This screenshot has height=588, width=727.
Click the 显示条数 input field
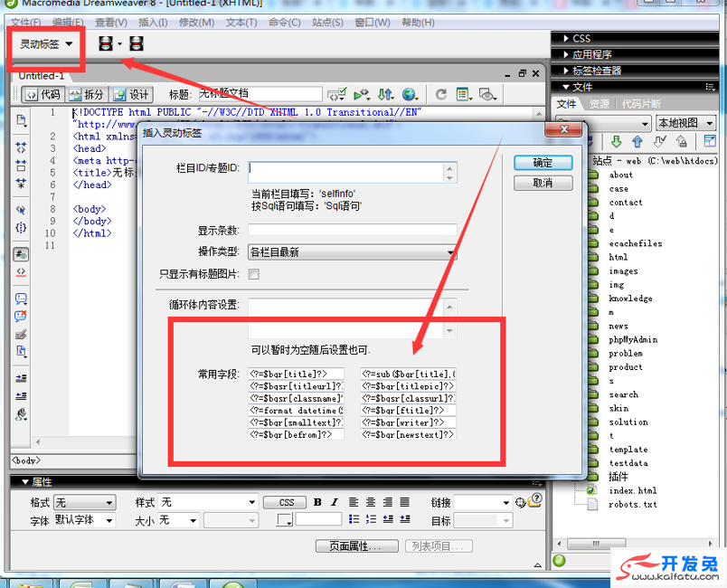353,231
